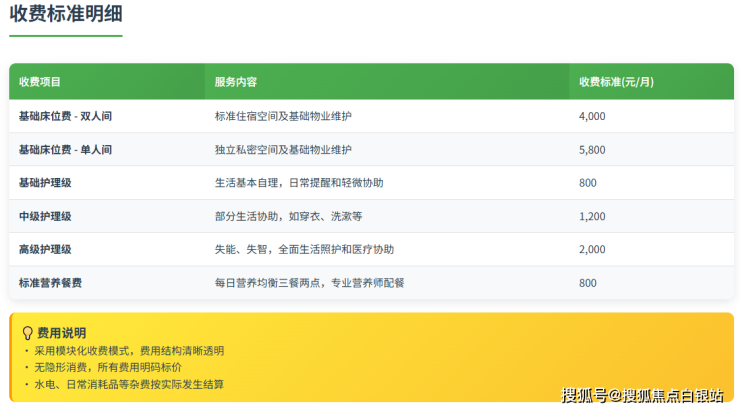Select the 1,200 price value
This screenshot has width=740, height=412.
pos(592,216)
